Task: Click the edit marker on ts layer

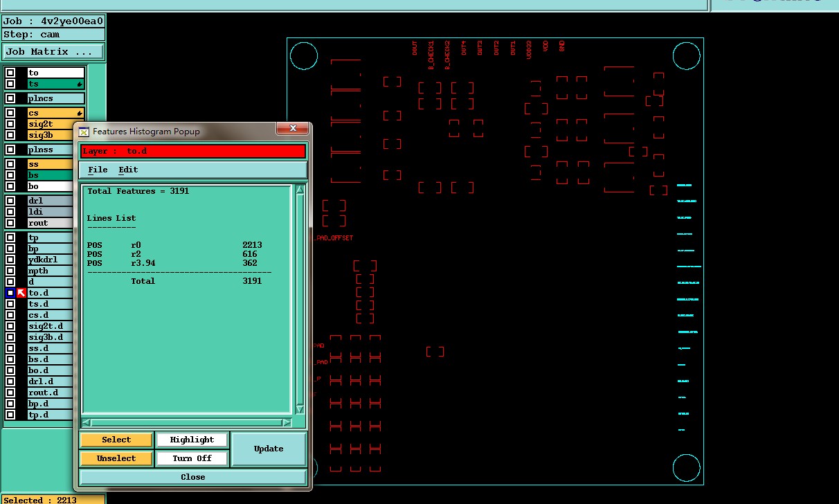Action: click(80, 84)
